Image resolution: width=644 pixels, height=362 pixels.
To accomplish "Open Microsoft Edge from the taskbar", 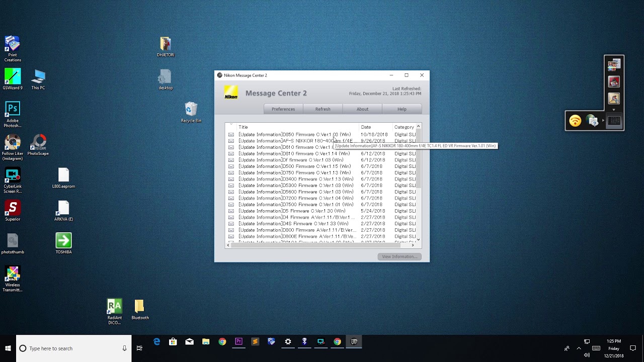I will pyautogui.click(x=156, y=342).
